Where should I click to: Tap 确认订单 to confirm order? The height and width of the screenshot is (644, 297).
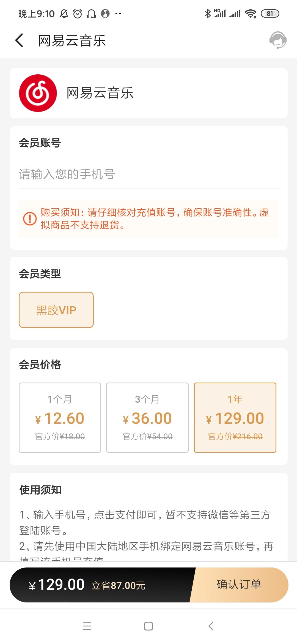(239, 585)
